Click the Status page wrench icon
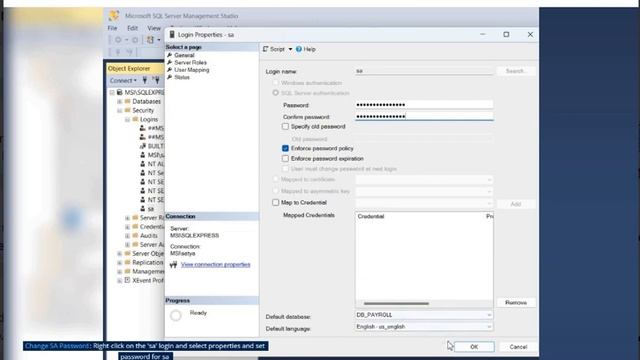640x360 pixels. tap(169, 77)
